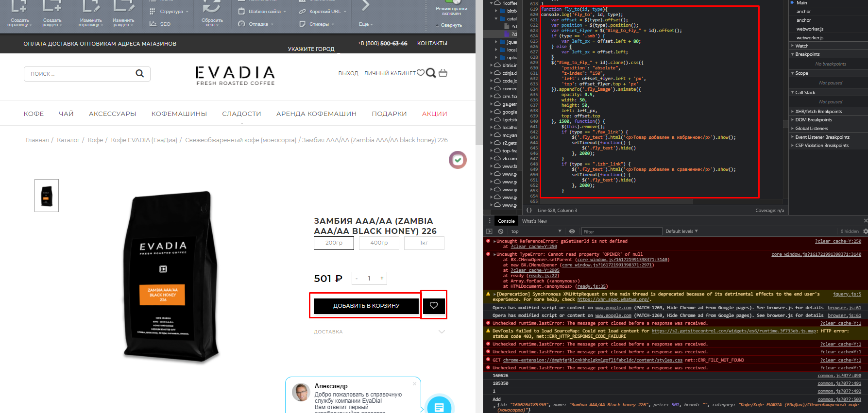Collapse admin panel with Свернуть
Image resolution: width=868 pixels, height=413 pixels.
(x=448, y=25)
